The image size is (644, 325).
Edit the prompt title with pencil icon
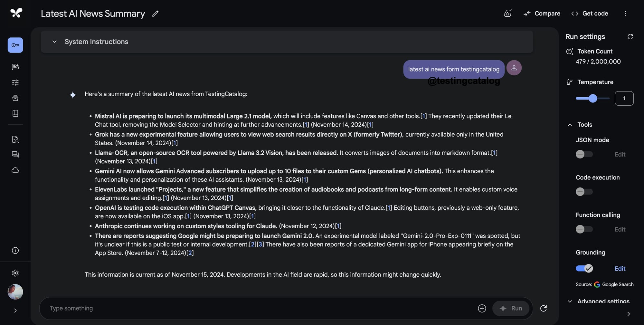click(155, 14)
